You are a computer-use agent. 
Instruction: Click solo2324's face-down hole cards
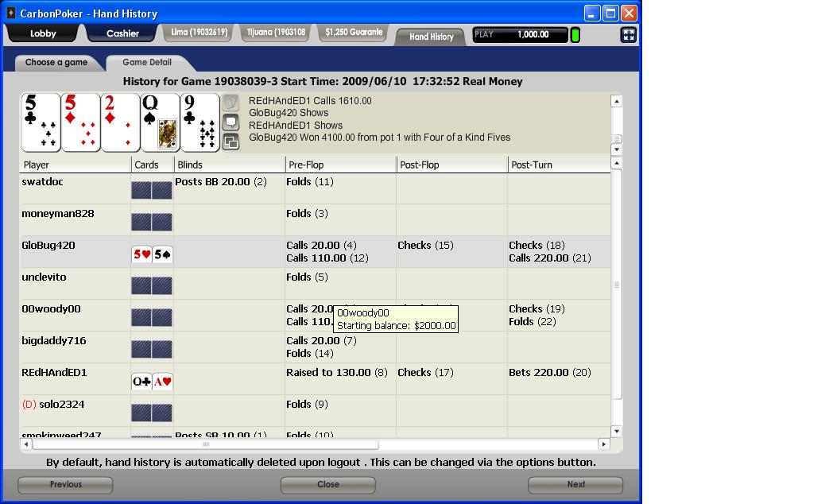pyautogui.click(x=152, y=413)
